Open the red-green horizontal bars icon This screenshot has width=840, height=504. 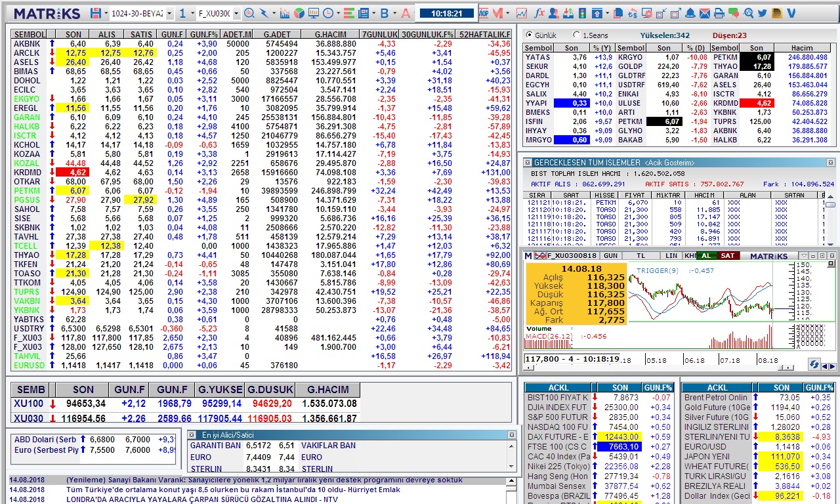348,13
